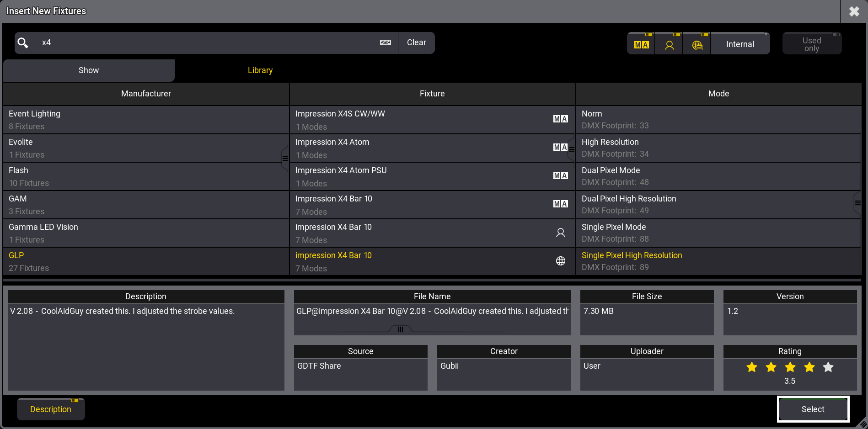
Task: Click the fourth rating star
Action: pyautogui.click(x=809, y=367)
